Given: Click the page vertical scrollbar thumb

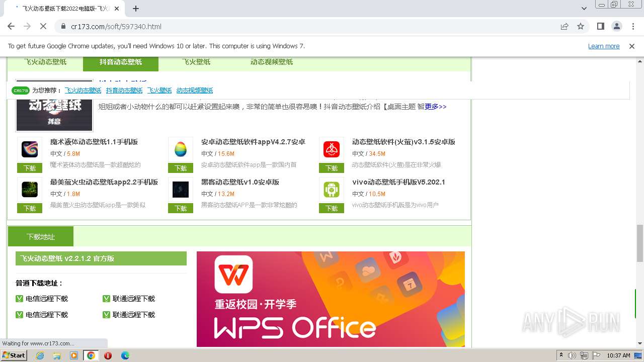Looking at the screenshot, I should 639,243.
